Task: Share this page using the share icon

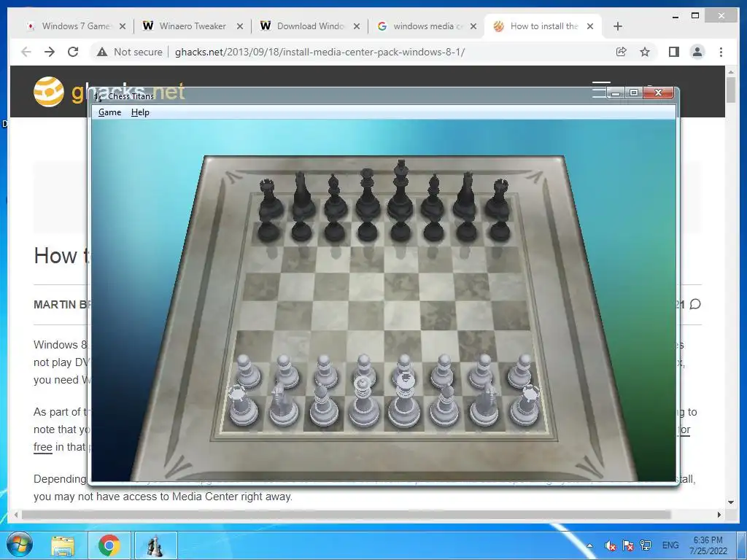Action: [622, 52]
